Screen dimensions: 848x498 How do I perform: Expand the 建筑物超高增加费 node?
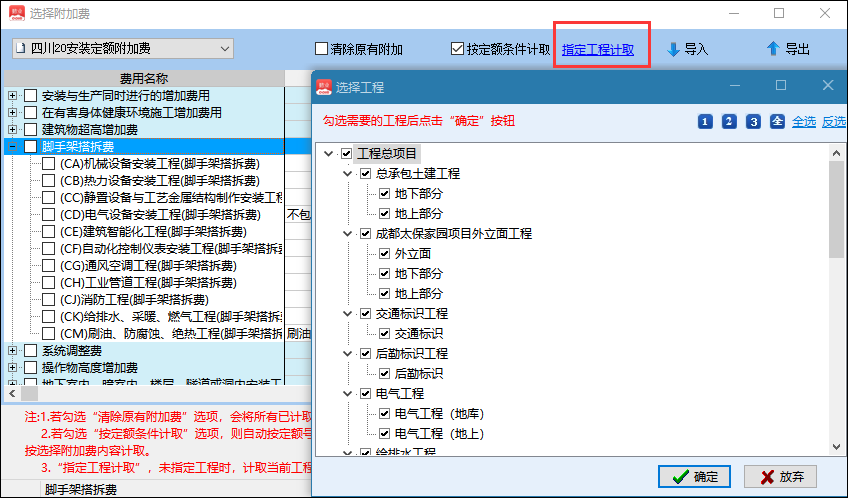click(x=12, y=130)
